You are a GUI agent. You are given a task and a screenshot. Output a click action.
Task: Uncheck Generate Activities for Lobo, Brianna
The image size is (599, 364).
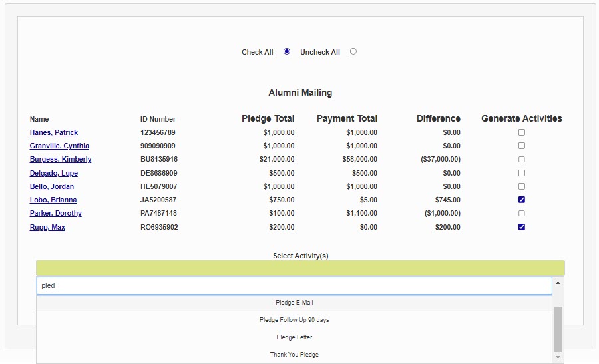click(522, 200)
